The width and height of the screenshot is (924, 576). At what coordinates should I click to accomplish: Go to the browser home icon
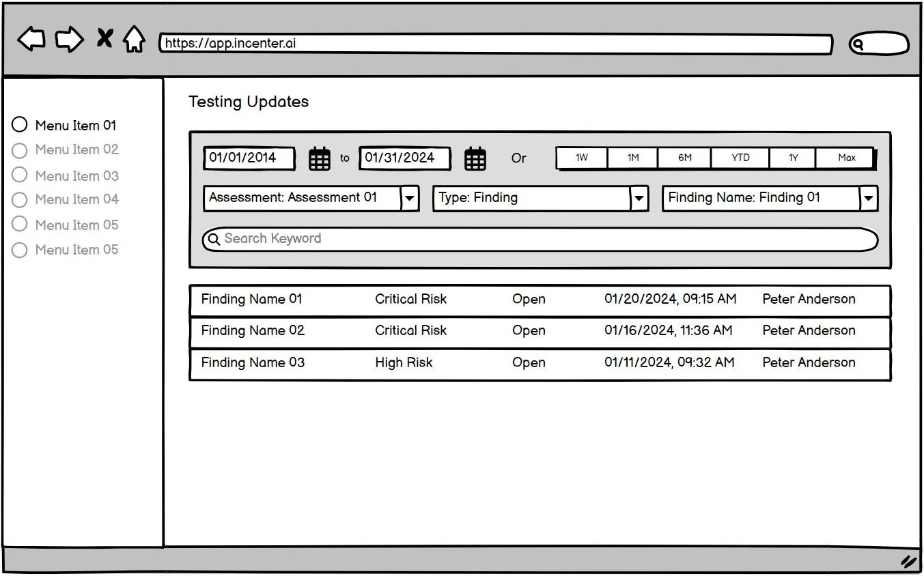[x=134, y=39]
